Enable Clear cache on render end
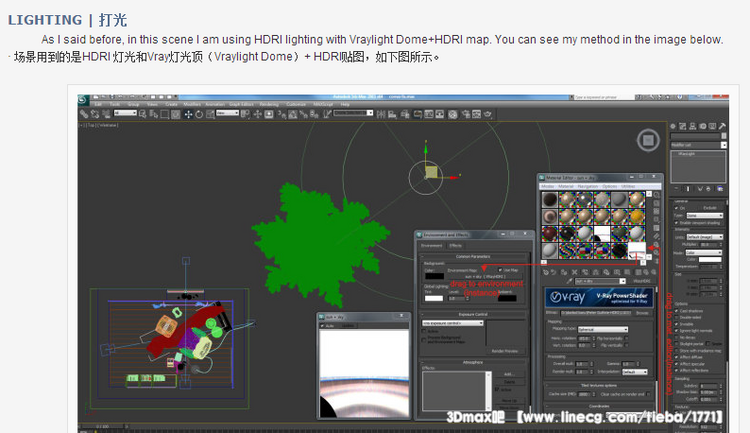 point(648,394)
